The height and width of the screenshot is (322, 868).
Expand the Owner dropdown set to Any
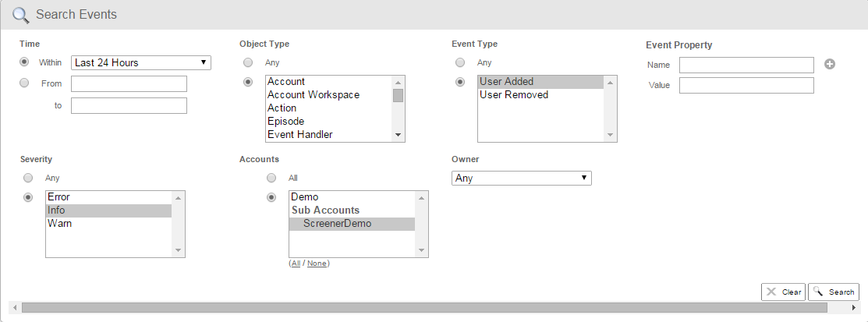tap(521, 179)
